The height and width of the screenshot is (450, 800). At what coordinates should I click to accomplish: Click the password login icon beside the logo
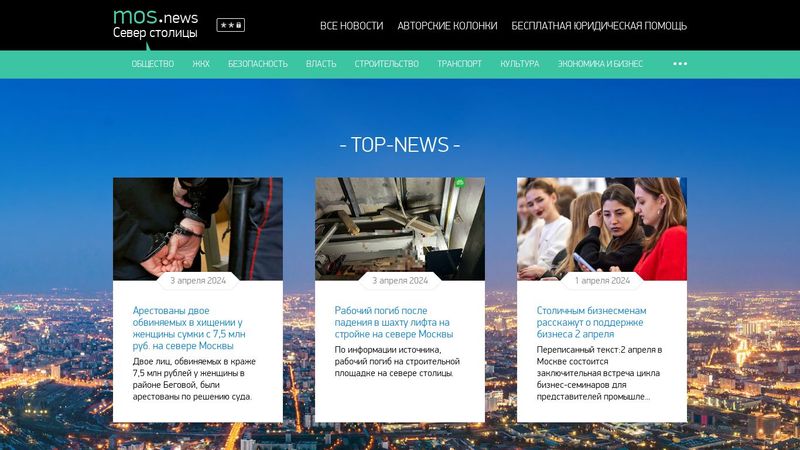pos(230,25)
